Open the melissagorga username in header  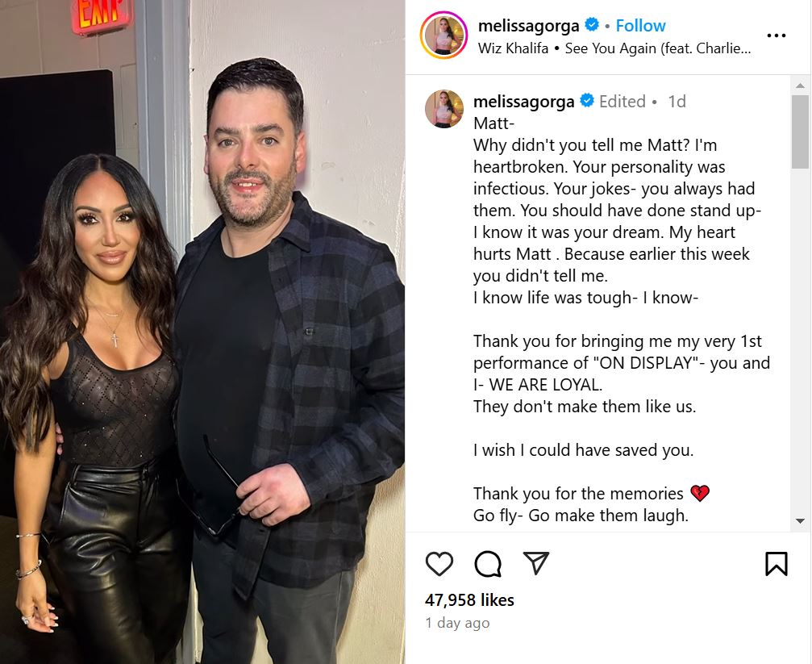[x=528, y=25]
